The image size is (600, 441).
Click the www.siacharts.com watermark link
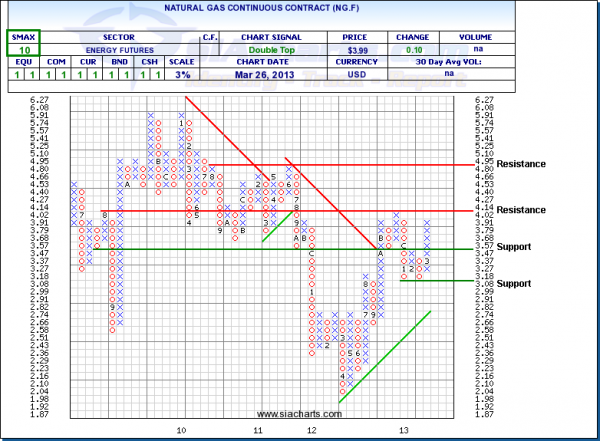tap(297, 413)
